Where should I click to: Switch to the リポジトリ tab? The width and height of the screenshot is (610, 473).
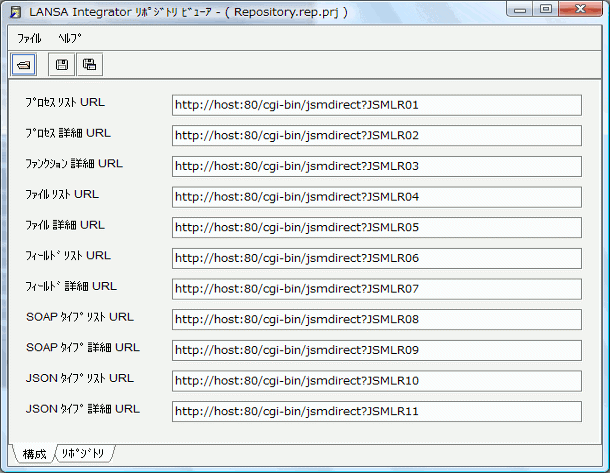pos(83,453)
